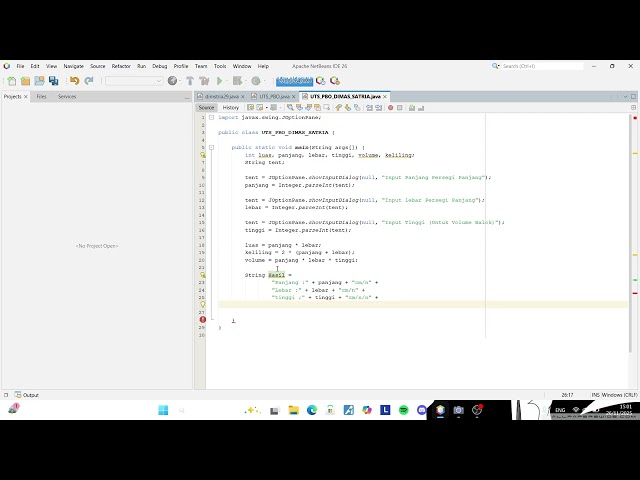Click the Debug Project icon
Image resolution: width=640 pixels, height=480 pixels.
(238, 81)
